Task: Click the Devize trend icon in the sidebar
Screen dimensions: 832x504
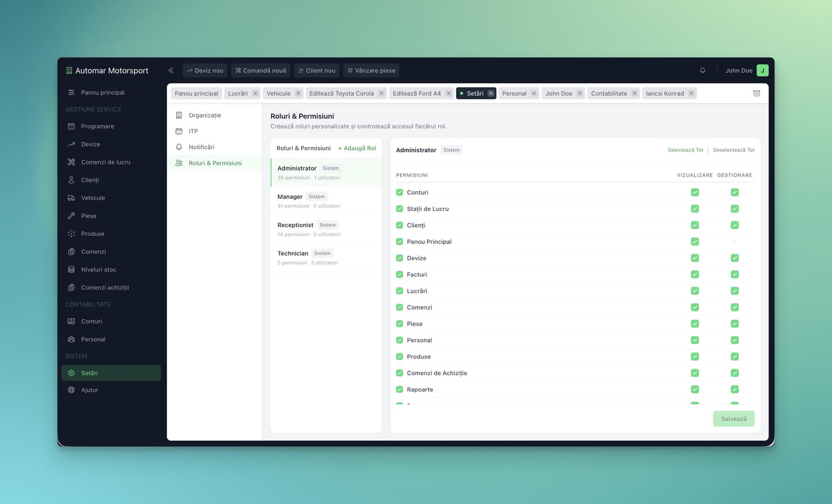Action: (x=71, y=144)
